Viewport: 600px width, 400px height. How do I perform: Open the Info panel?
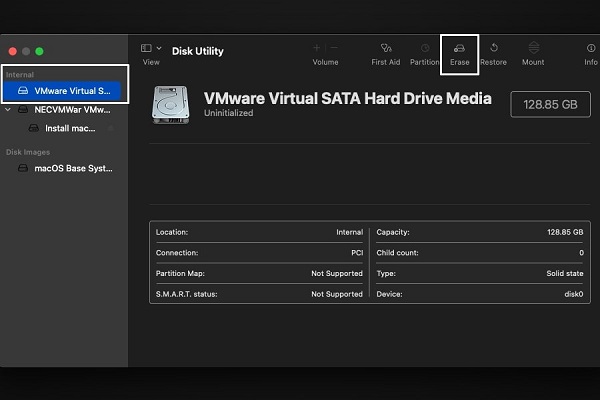591,54
